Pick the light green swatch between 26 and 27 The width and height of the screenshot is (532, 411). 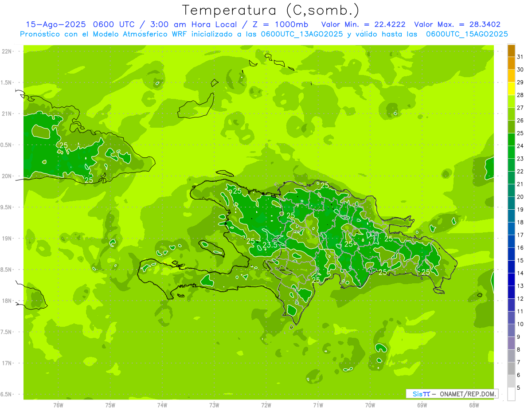click(x=512, y=114)
